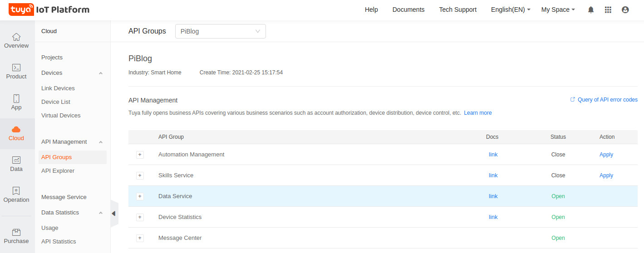Screen dimensions: 644x253
Task: Click the Data Service group name
Action: [175, 196]
